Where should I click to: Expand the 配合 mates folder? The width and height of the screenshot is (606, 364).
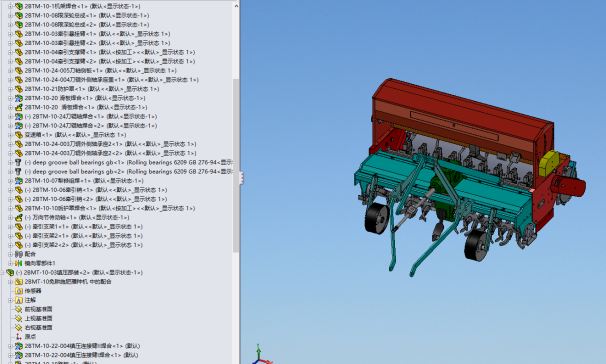(10, 254)
